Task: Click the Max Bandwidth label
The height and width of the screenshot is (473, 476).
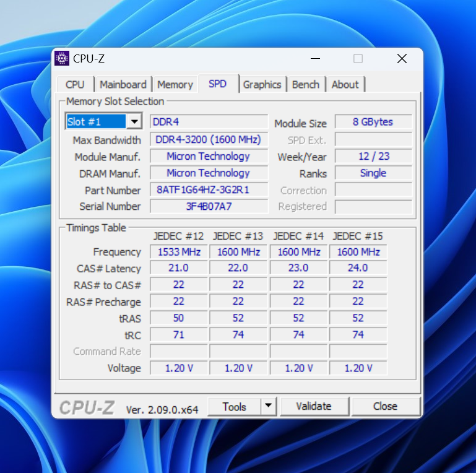Action: [x=107, y=141]
